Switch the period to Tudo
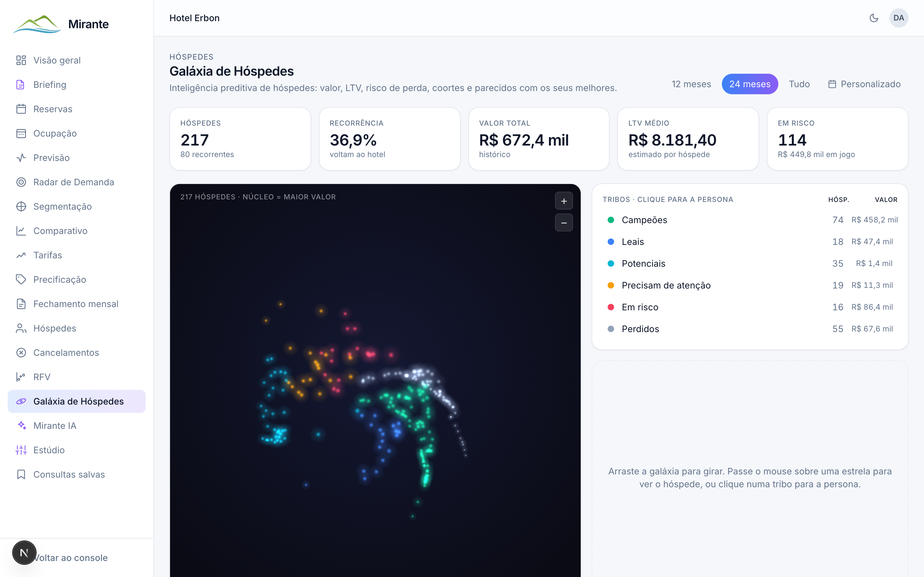 (799, 84)
